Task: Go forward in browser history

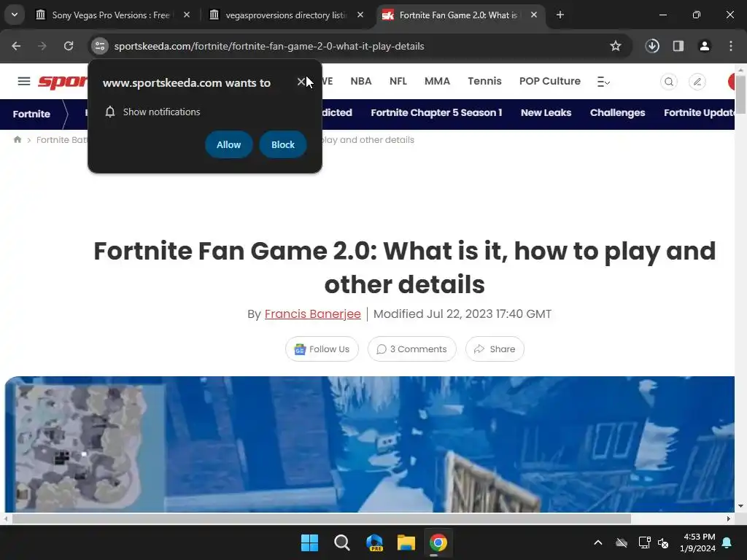Action: pos(42,46)
